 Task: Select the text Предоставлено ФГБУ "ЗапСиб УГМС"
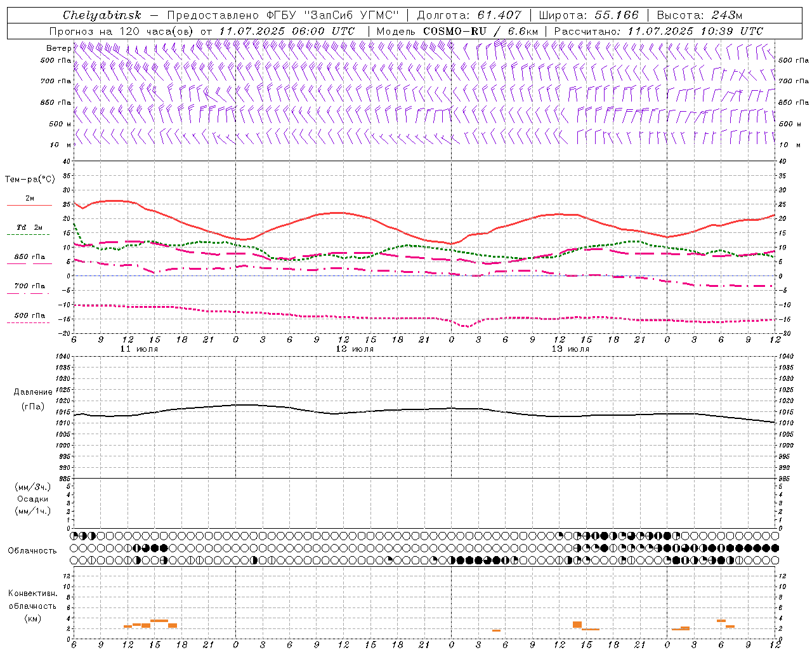point(283,15)
